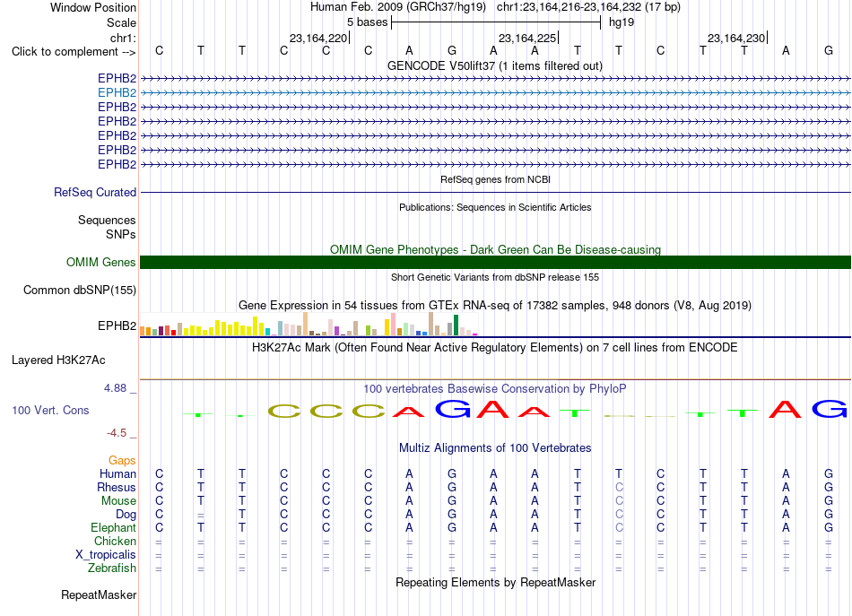
Task: Click '100 vertebrates Basewise Conservation by PhyloP' title
Action: (494, 389)
